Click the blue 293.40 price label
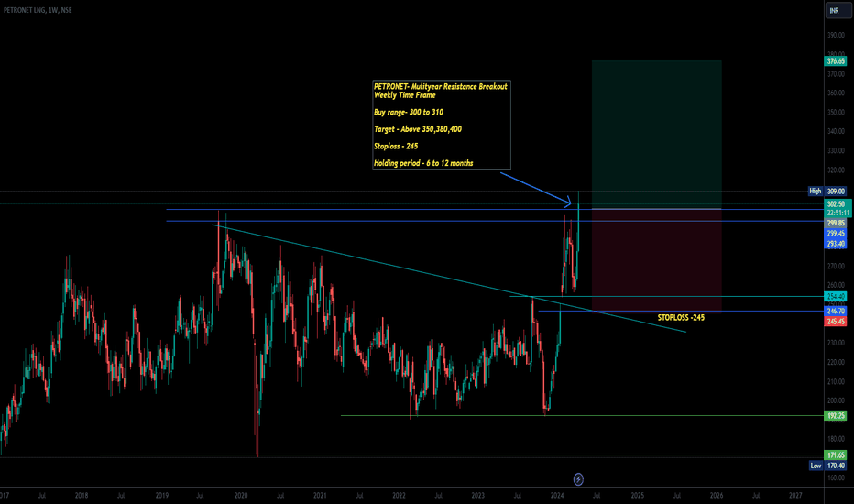 (x=836, y=244)
